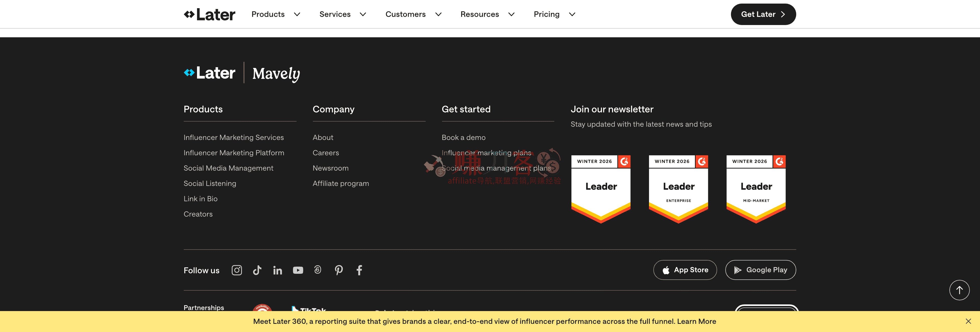
Task: Click the Join our newsletter heading
Action: coord(612,109)
